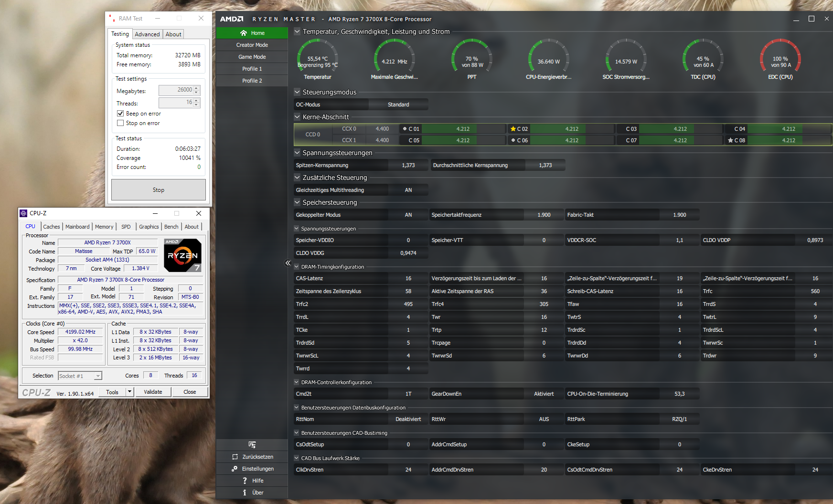Image resolution: width=833 pixels, height=504 pixels.
Task: Click the Tools button in CPU-Z
Action: coord(112,392)
